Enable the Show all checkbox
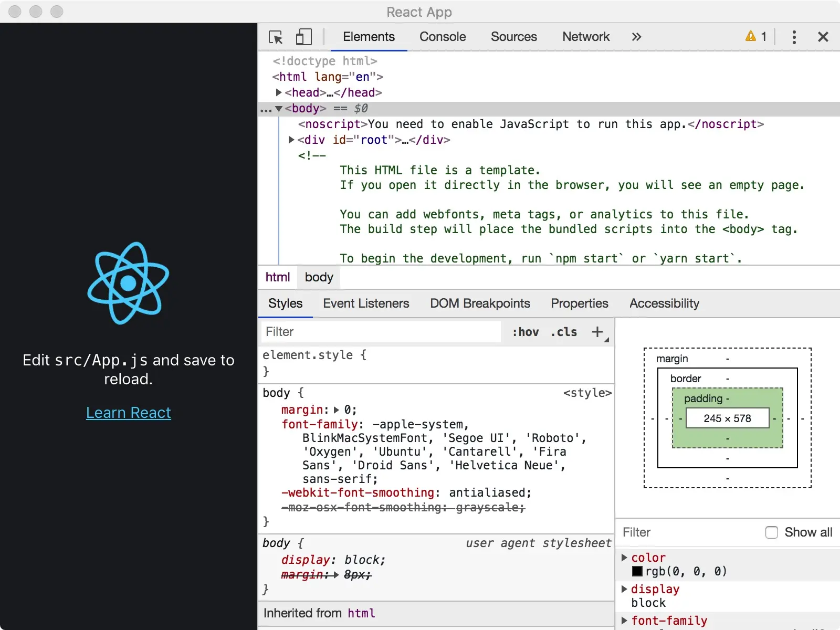The image size is (840, 630). [772, 532]
